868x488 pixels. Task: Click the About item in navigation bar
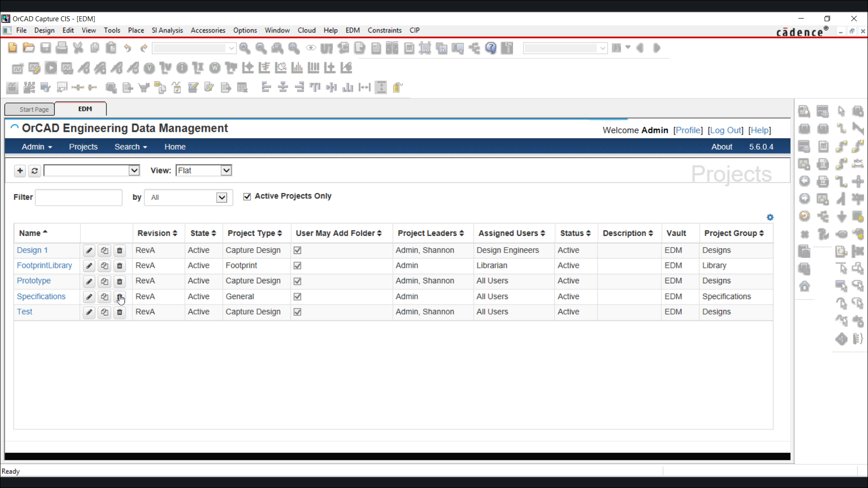(722, 147)
